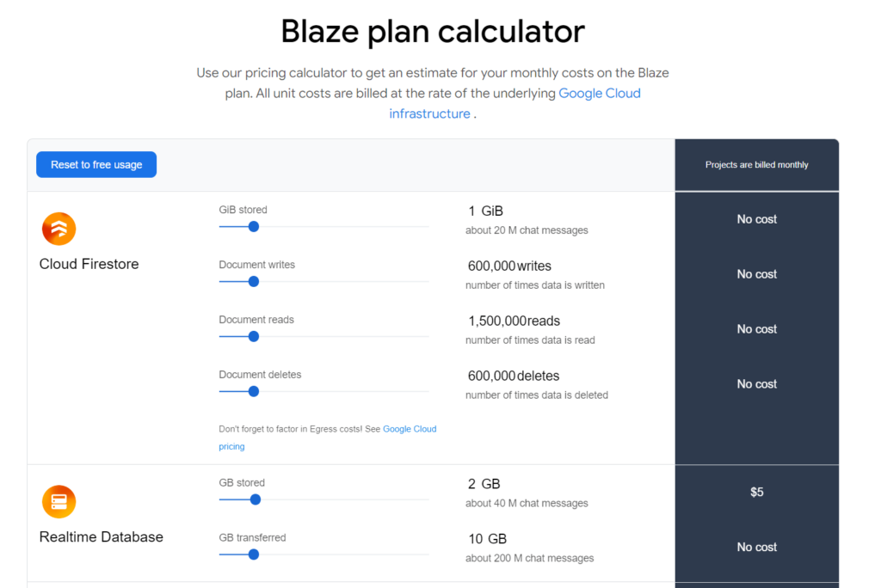Click the 600,000 deletes value field
881x588 pixels.
coord(491,377)
